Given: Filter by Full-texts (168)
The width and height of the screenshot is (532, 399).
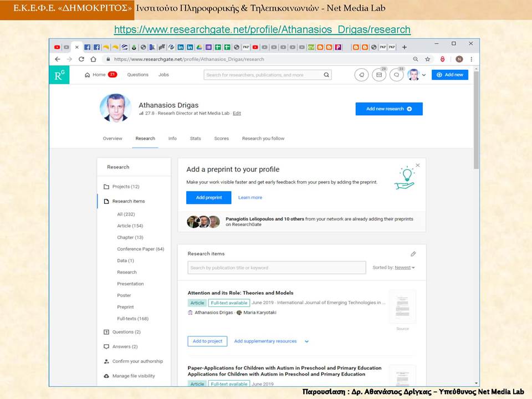Looking at the screenshot, I should click(x=132, y=319).
